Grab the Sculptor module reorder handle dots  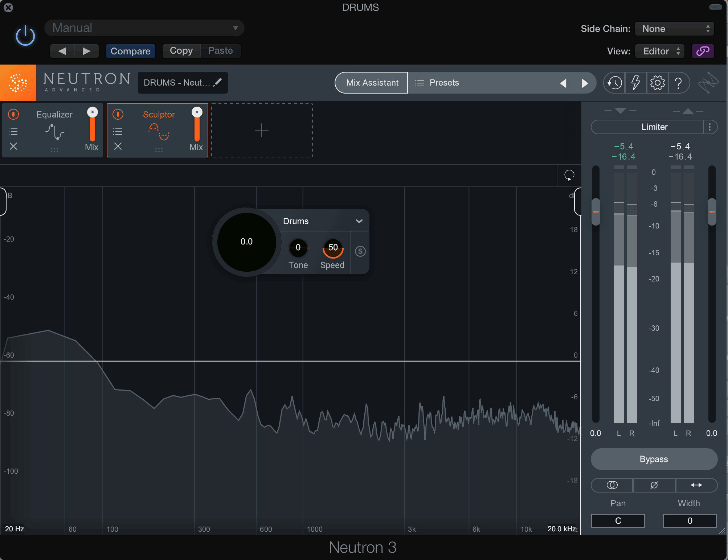pyautogui.click(x=159, y=150)
